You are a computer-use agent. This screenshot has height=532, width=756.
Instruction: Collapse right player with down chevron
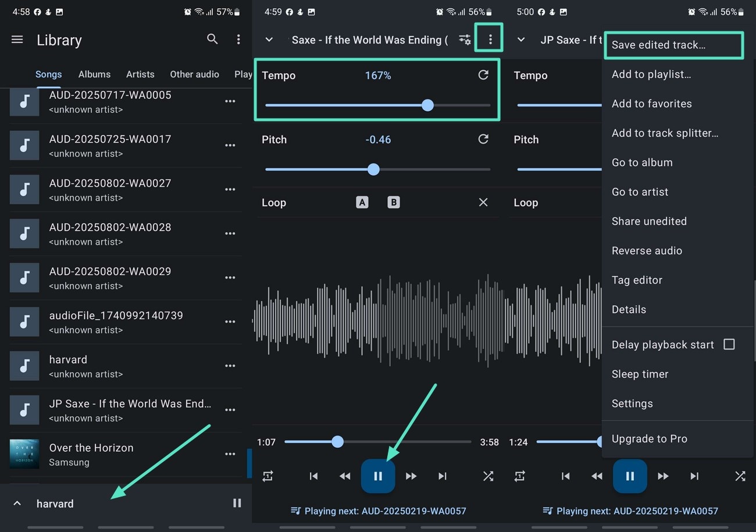pos(521,40)
